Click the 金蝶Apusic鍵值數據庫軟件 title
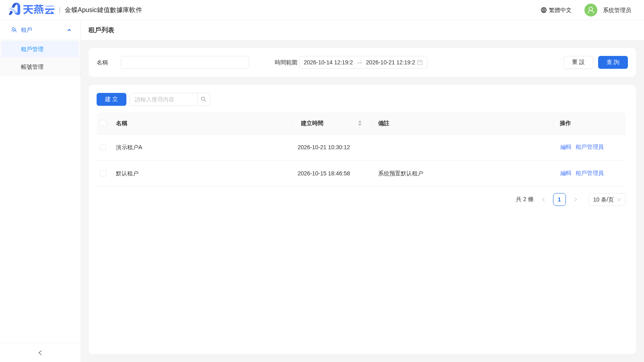The height and width of the screenshot is (362, 644). pyautogui.click(x=103, y=10)
